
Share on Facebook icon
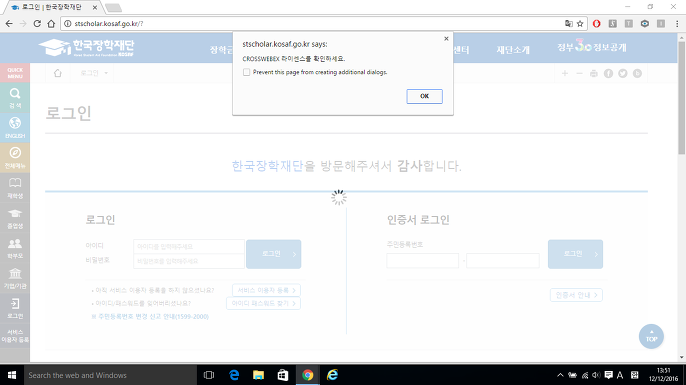tap(608, 74)
